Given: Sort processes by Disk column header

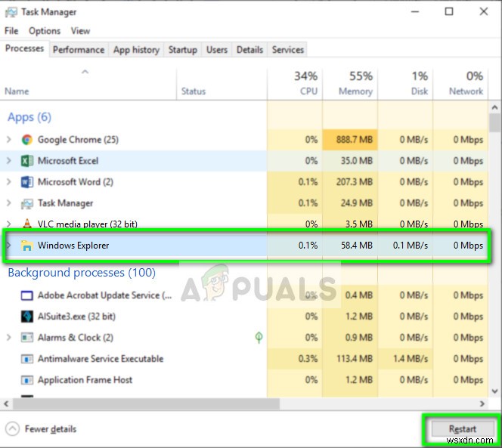Looking at the screenshot, I should 405,84.
